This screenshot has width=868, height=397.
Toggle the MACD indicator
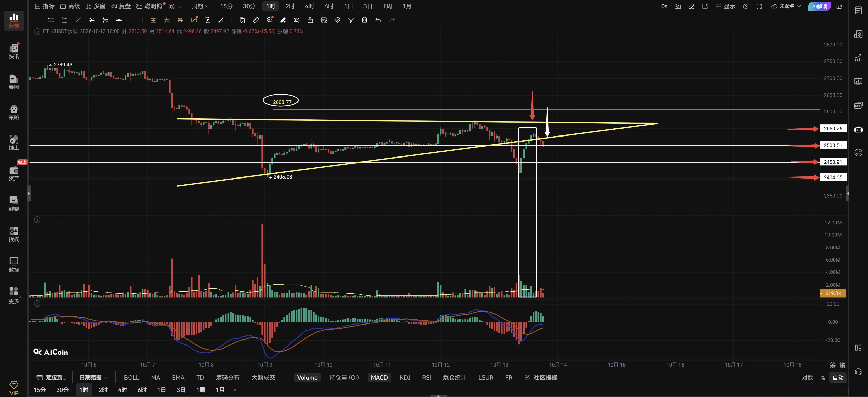click(x=379, y=377)
